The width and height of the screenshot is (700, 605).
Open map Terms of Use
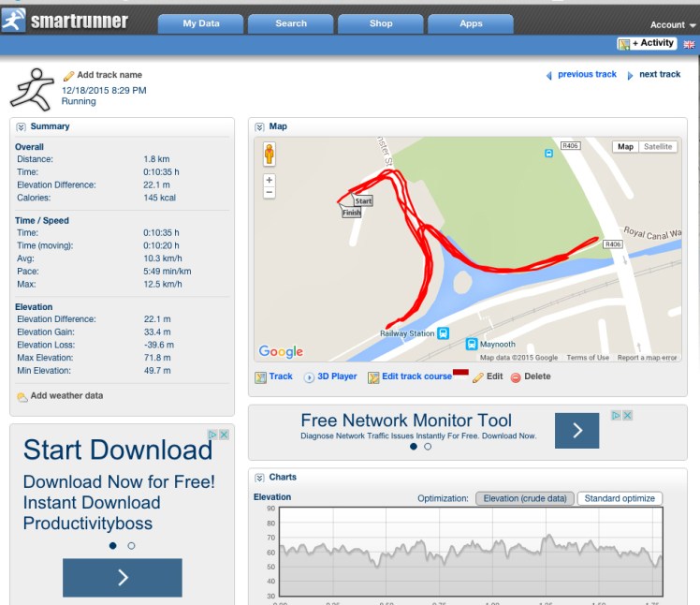pyautogui.click(x=588, y=358)
